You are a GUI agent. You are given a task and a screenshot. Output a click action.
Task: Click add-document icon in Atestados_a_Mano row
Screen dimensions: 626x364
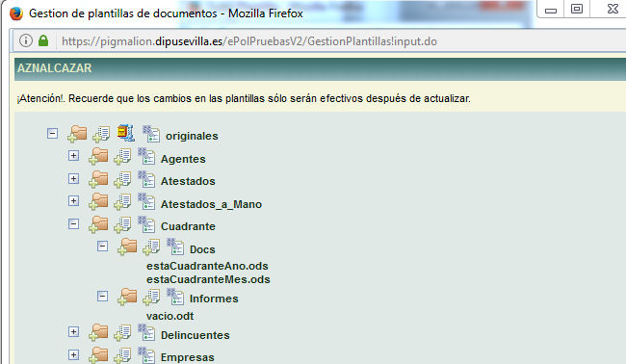122,202
